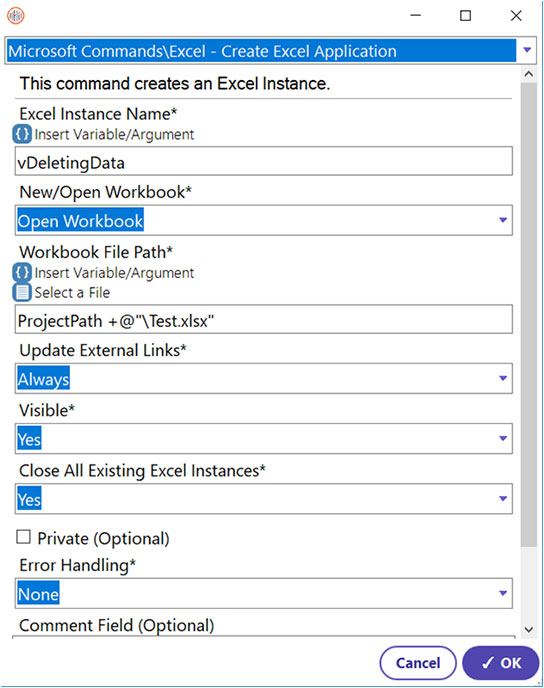Open the New/Open Workbook dropdown
The height and width of the screenshot is (688, 544).
pos(503,220)
